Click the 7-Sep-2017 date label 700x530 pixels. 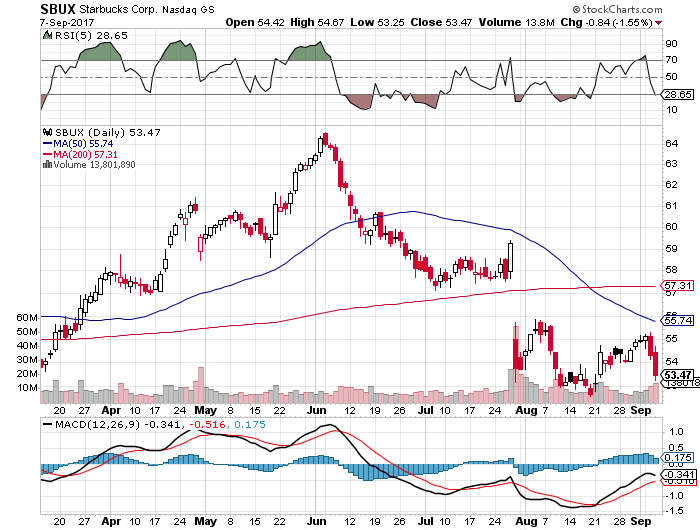(67, 22)
